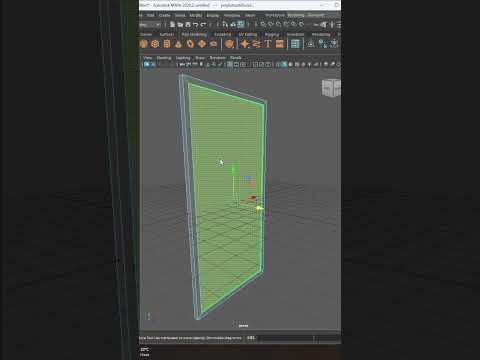Click the blue Z-axis move handle
Viewport: 480px width, 360px height.
(x=247, y=179)
